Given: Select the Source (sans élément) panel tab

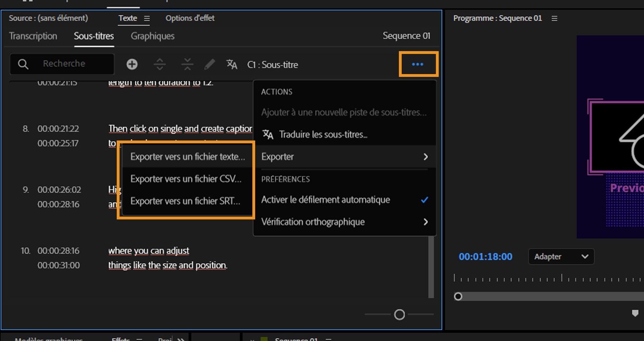Looking at the screenshot, I should [48, 18].
